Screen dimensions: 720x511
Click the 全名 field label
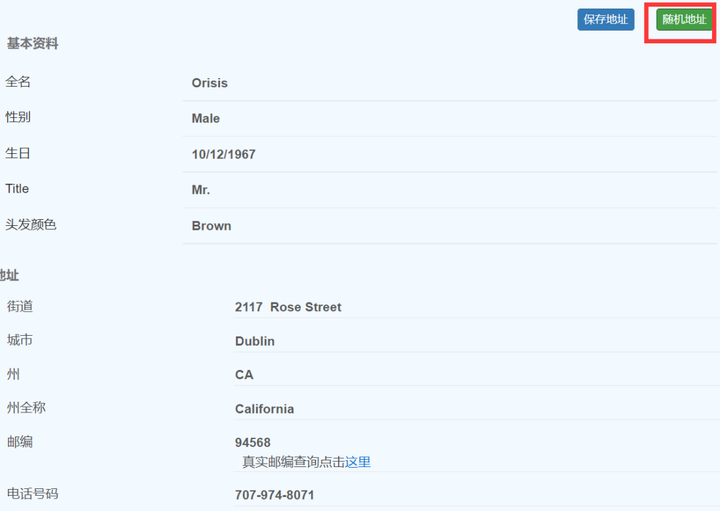pyautogui.click(x=18, y=82)
